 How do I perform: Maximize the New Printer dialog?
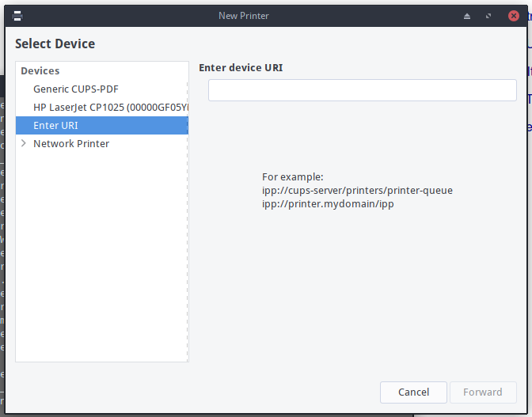488,16
